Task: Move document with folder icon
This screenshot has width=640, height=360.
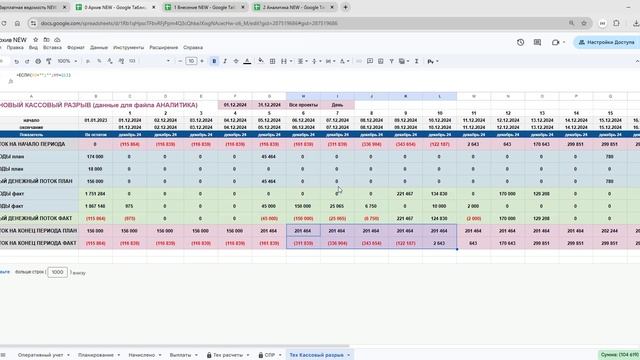Action: tap(47, 40)
